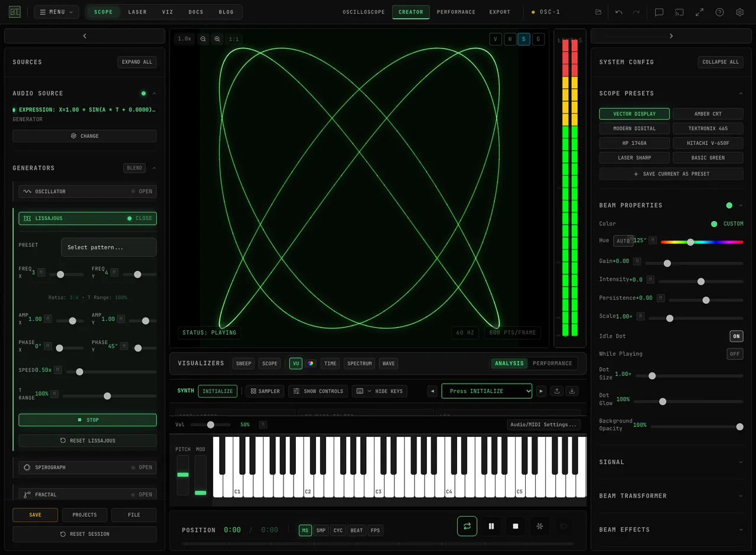This screenshot has height=555, width=756.
Task: Click the cast screen icon
Action: click(679, 12)
